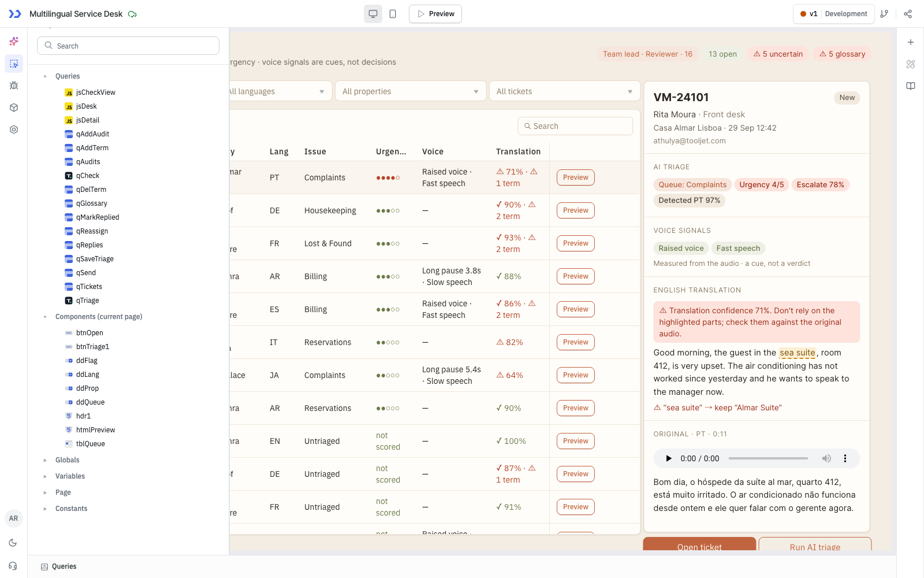Select the qGlossary query

(x=91, y=203)
